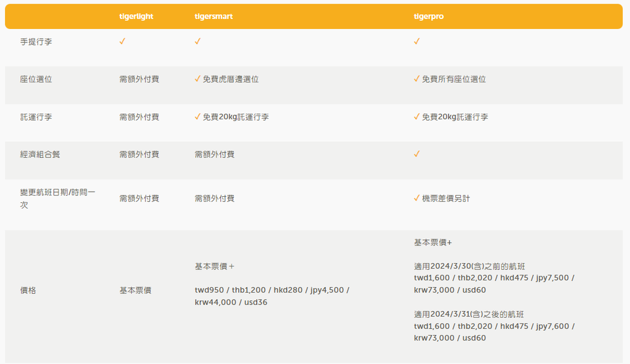Viewport: 630px width, 364px height.
Task: Select tigerpro 免費20kg託運行李 text
Action: [455, 117]
